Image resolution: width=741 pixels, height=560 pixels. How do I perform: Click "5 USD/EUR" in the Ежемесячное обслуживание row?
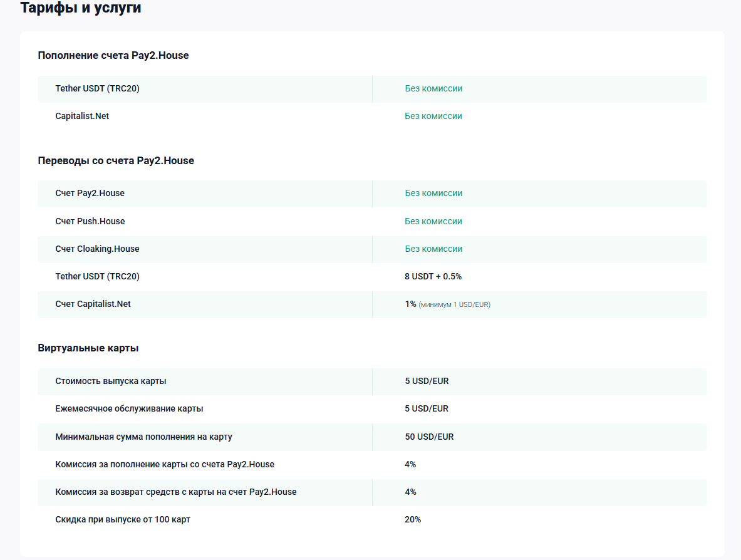tap(427, 408)
